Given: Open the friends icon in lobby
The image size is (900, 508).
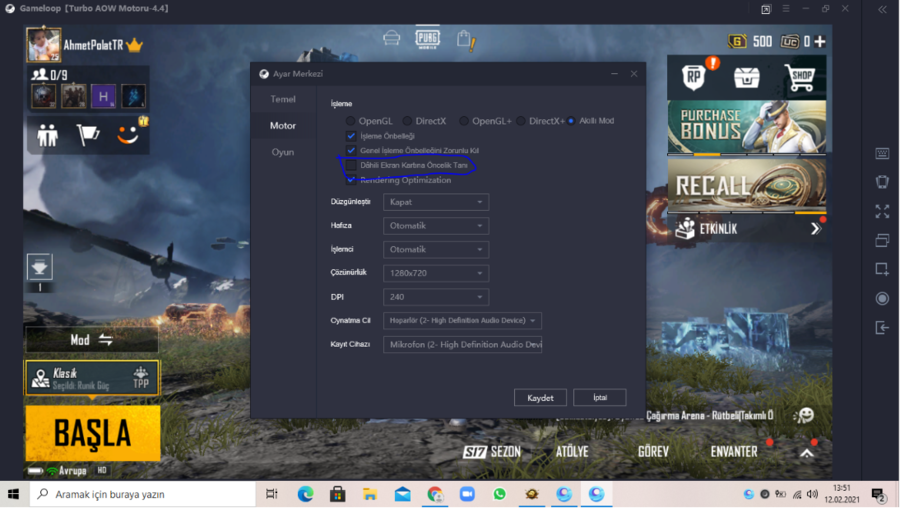Looking at the screenshot, I should pos(48,135).
